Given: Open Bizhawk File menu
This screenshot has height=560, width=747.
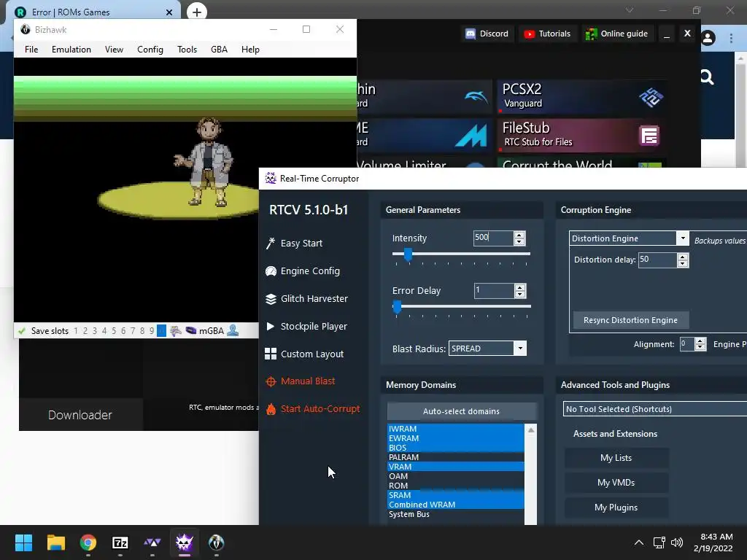Looking at the screenshot, I should (x=31, y=50).
